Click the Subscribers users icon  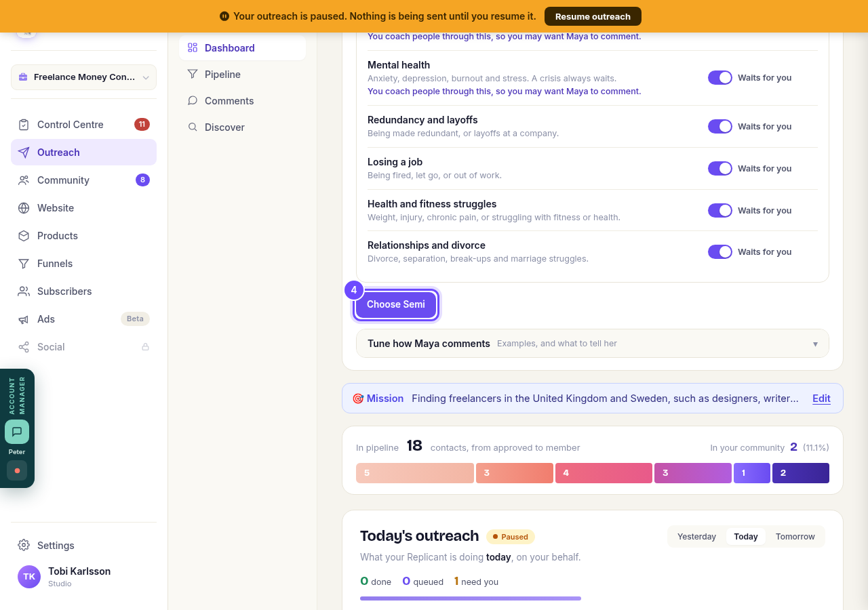pos(24,291)
